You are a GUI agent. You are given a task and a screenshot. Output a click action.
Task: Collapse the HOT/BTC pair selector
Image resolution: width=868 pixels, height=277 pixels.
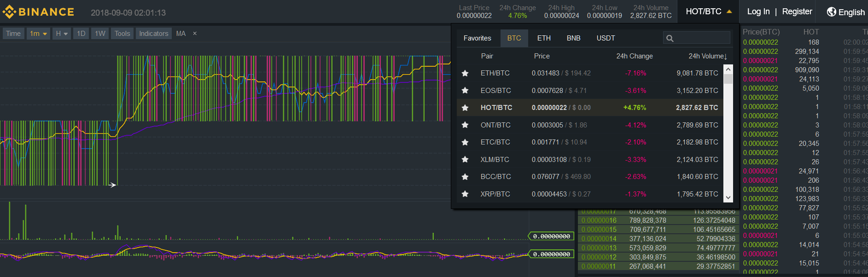click(x=708, y=12)
